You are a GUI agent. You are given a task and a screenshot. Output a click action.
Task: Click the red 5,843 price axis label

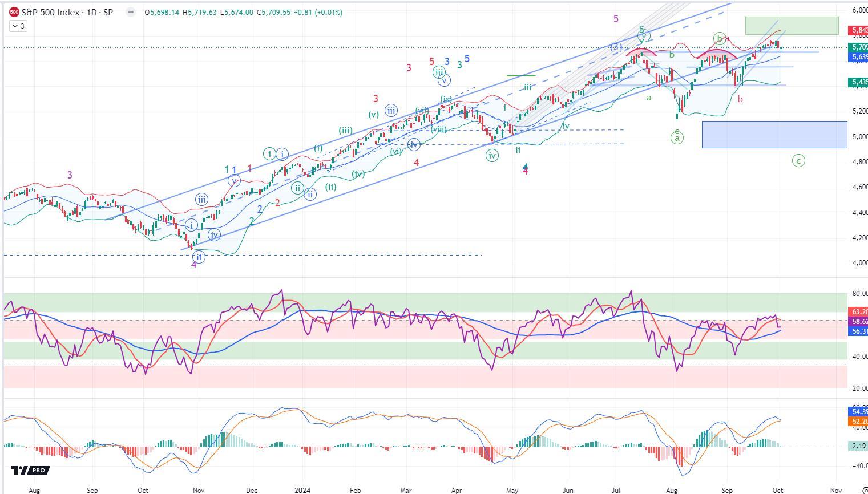(x=858, y=30)
